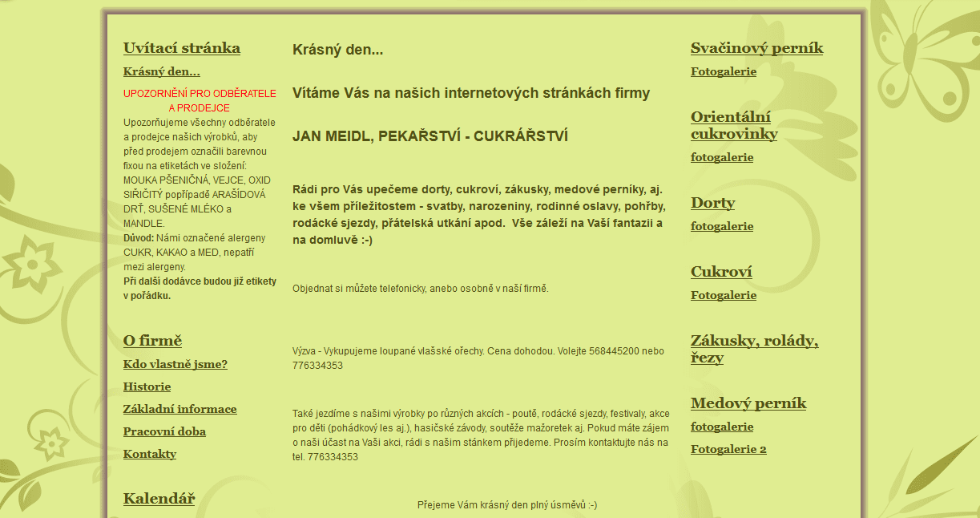The image size is (980, 518).
Task: View fotogalerie under Orientální cukrovinky
Action: click(722, 157)
